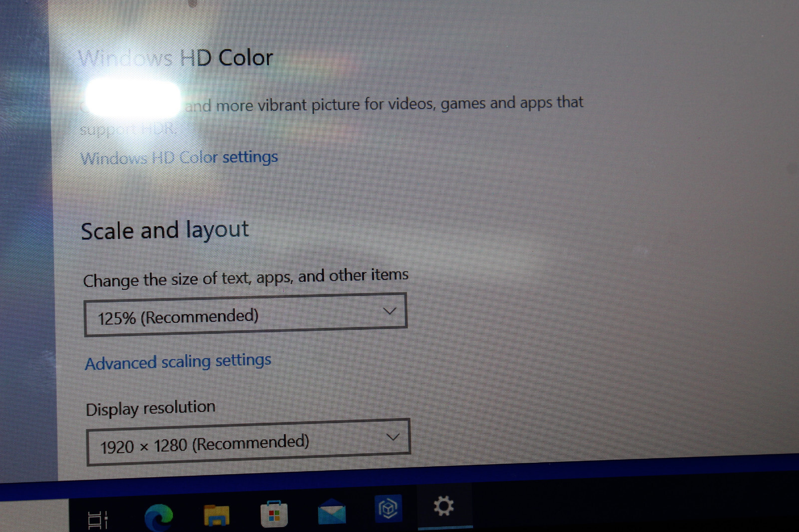Open File Explorer from the taskbar
799x532 pixels.
point(217,516)
